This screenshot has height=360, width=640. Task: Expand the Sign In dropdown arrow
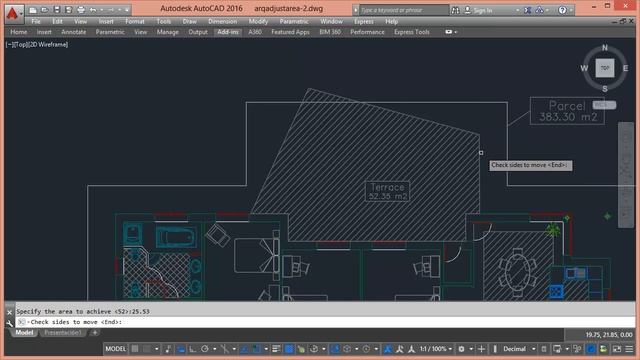(518, 10)
